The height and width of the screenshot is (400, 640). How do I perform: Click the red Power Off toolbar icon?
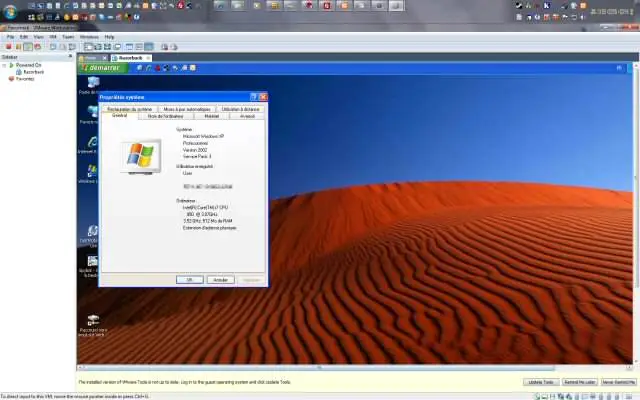click(x=9, y=47)
